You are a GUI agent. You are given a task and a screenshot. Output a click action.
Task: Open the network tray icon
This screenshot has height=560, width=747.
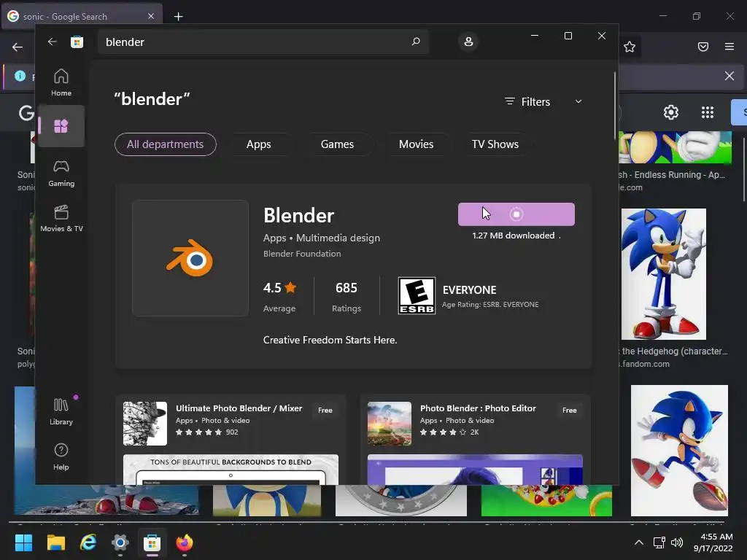(x=659, y=542)
